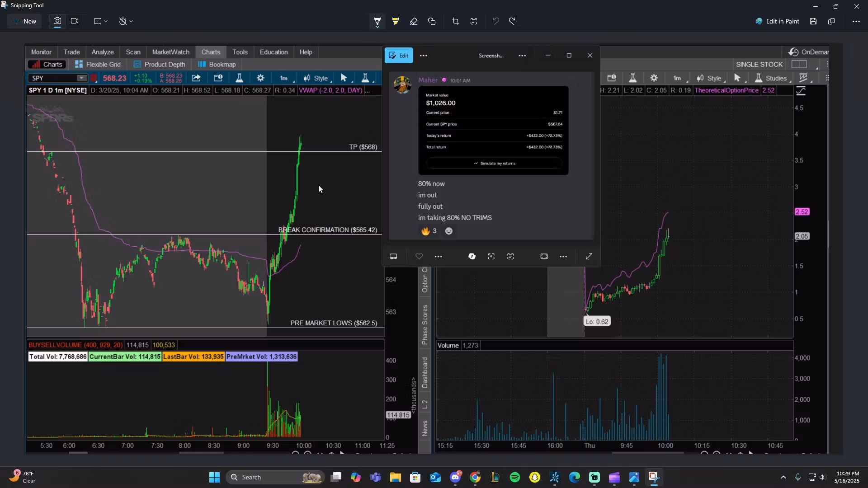
Task: Click the share icon next to SPY price
Action: pos(196,78)
